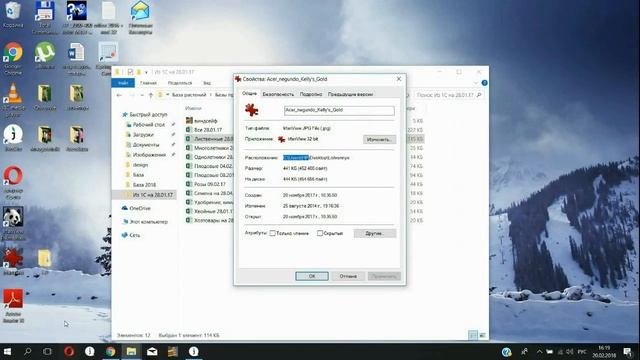Show hidden system tray icons
The height and width of the screenshot is (360, 640).
pos(539,351)
